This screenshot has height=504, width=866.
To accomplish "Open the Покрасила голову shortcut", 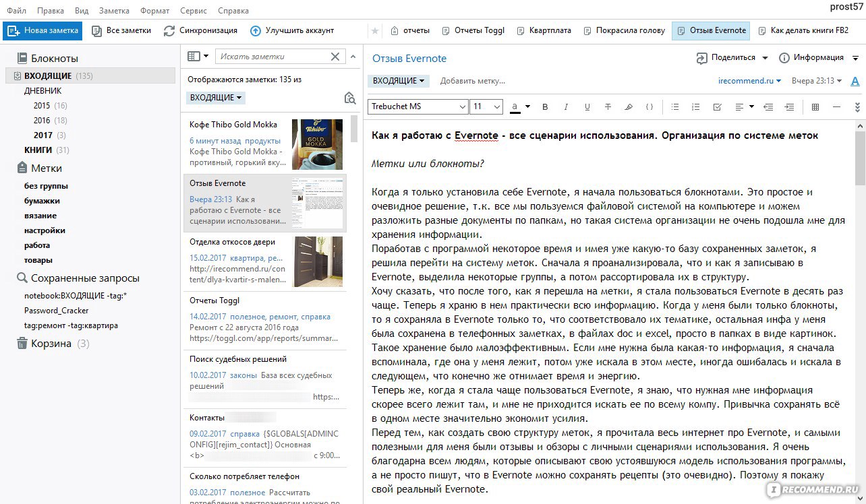I will click(624, 30).
